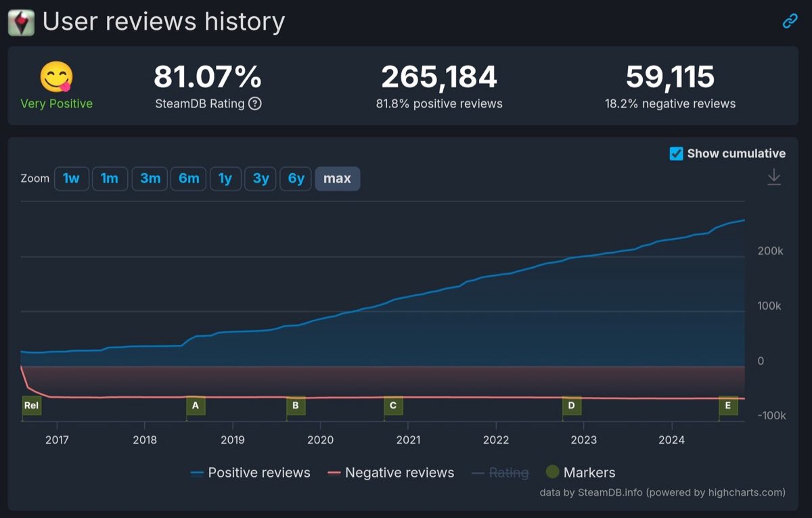Viewport: 812px width, 518px height.
Task: Click the game app icon in header
Action: [x=21, y=22]
